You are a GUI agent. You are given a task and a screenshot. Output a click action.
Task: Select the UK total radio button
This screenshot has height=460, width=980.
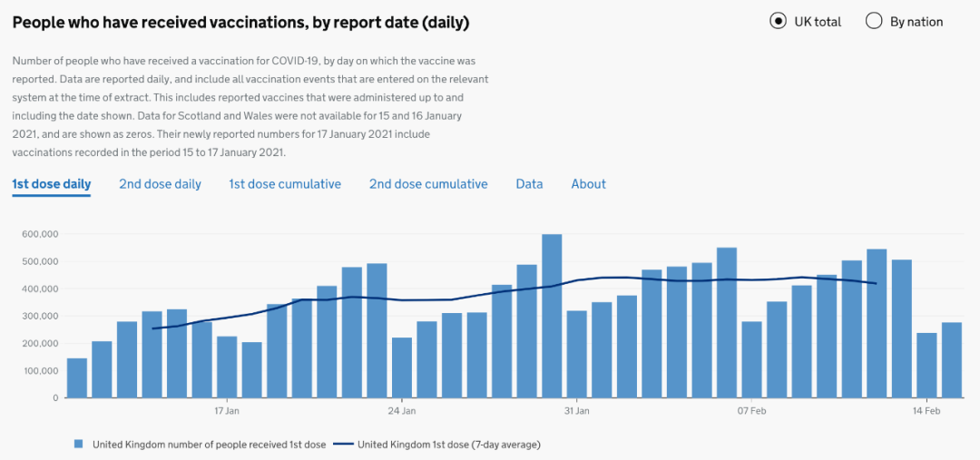point(779,21)
